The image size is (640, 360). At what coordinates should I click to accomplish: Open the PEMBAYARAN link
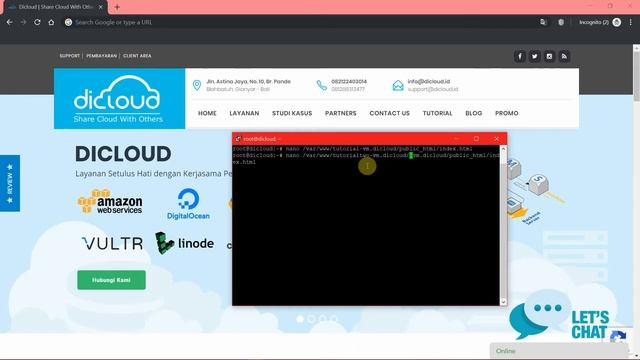pos(101,56)
